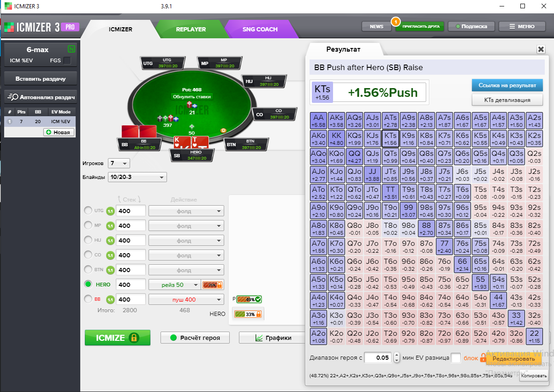Open the Подписка menu item
Screen dimensions: 554x392
471,26
